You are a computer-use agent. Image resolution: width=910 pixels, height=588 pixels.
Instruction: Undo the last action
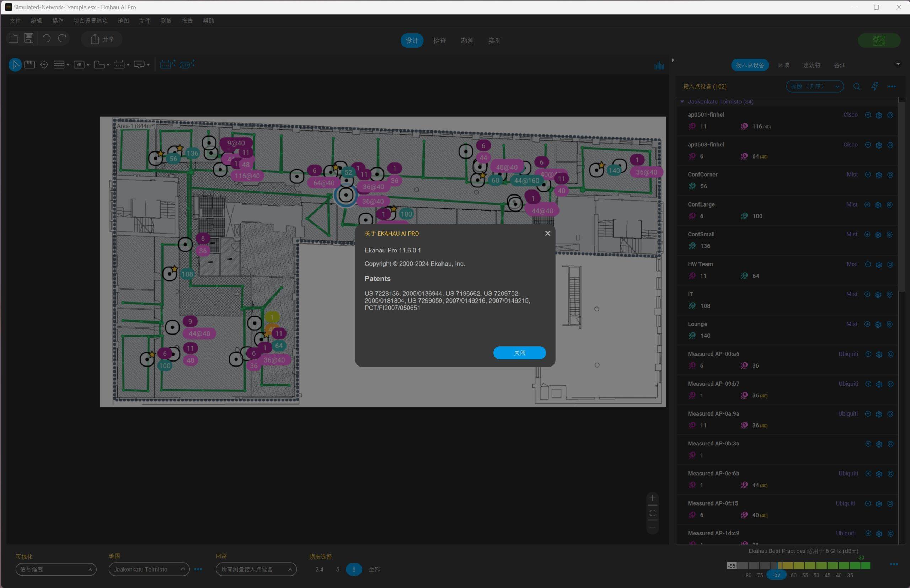coord(47,38)
